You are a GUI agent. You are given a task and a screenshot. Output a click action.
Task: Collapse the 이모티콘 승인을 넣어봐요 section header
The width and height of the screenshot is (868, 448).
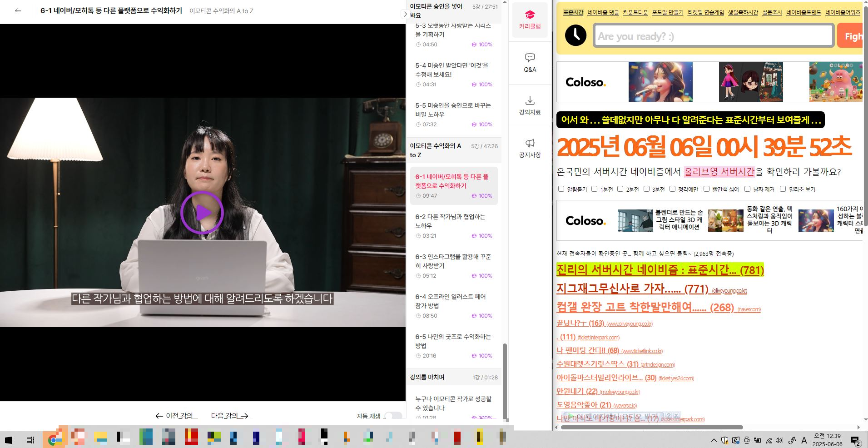(453, 11)
